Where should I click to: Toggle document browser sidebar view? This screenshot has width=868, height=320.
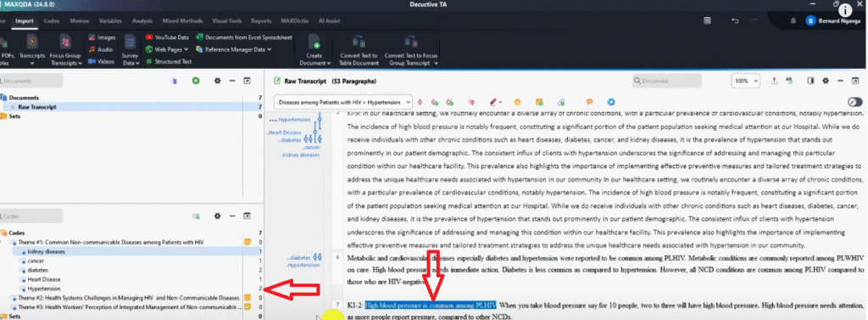click(810, 81)
